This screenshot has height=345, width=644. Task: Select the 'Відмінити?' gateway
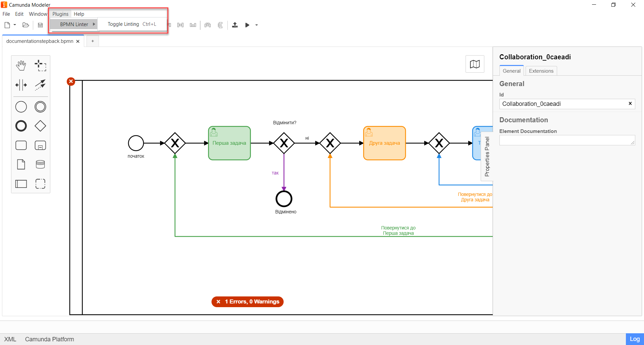pyautogui.click(x=284, y=143)
